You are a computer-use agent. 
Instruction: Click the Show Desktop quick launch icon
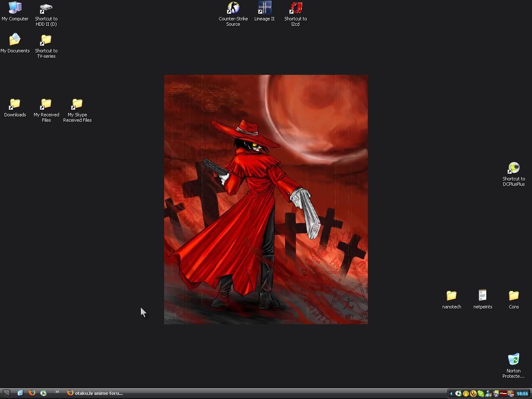(x=20, y=393)
